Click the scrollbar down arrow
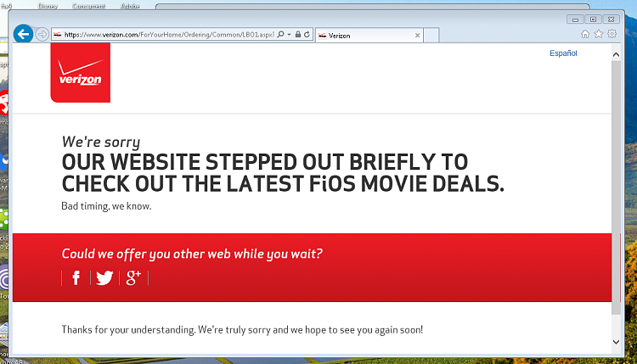Viewport: 637px width, 364px height. tap(616, 342)
